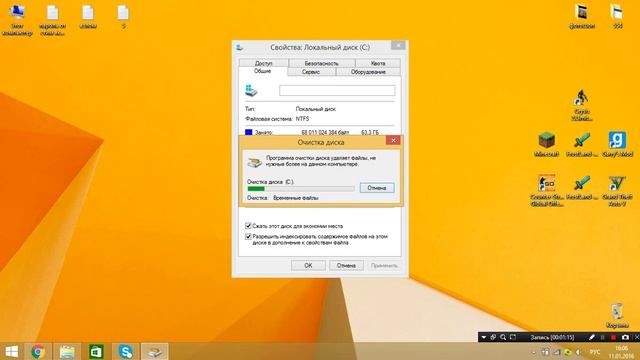Open sword shortcut between Minecraft and Garry's Mod
Image resolution: width=640 pixels, height=360 pixels.
[x=582, y=144]
